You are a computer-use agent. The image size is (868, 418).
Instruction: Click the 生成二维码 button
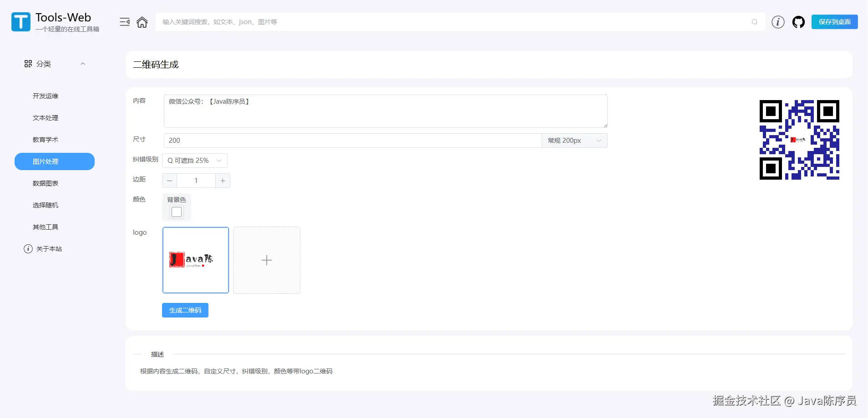point(185,310)
